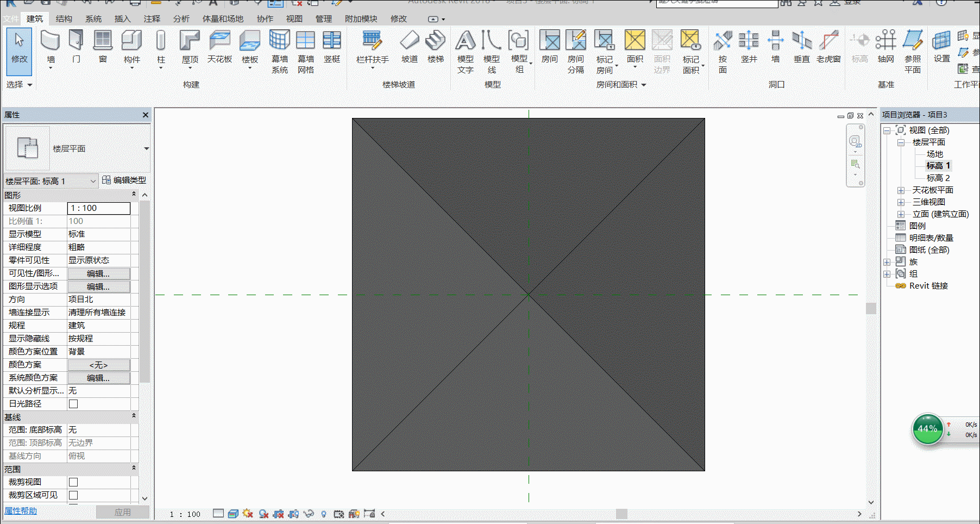The height and width of the screenshot is (524, 980).
Task: Open the 结构 ribbon tab
Action: pyautogui.click(x=64, y=18)
